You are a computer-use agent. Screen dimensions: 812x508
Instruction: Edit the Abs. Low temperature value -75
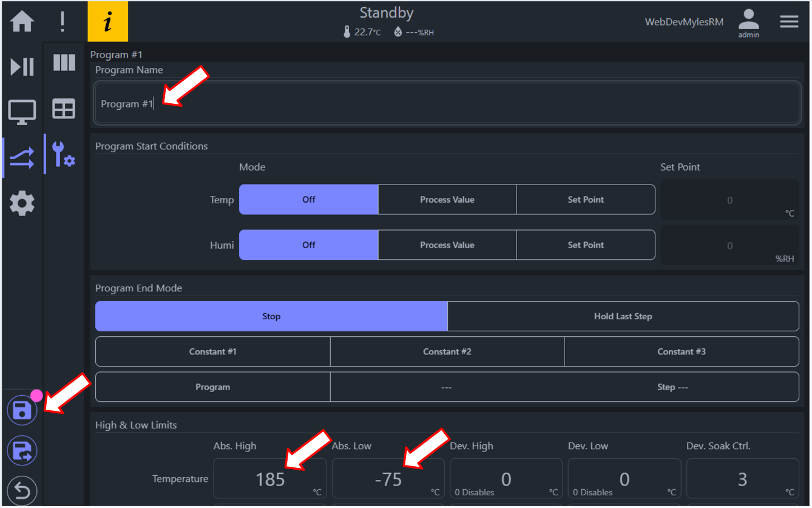(388, 479)
